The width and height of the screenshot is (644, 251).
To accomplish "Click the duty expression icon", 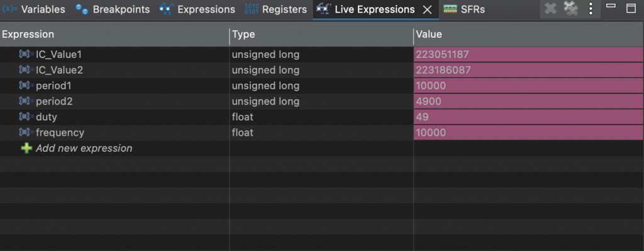I will tap(26, 117).
